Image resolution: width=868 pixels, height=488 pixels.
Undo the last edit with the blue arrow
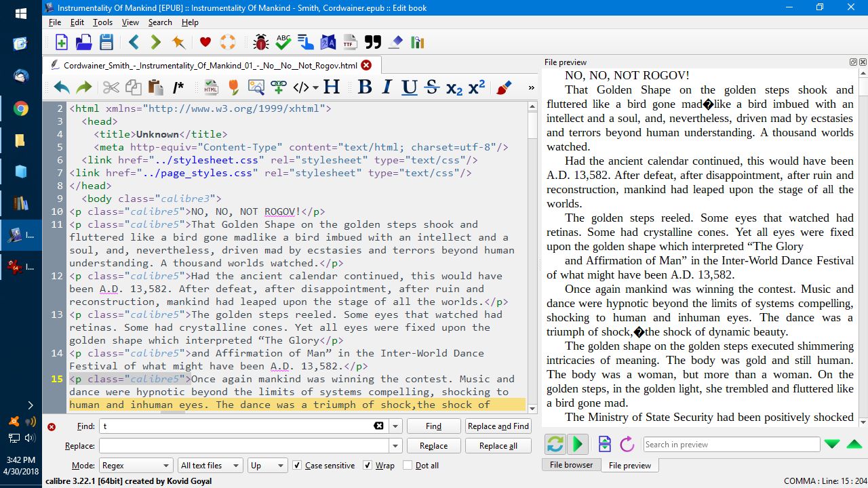[62, 87]
